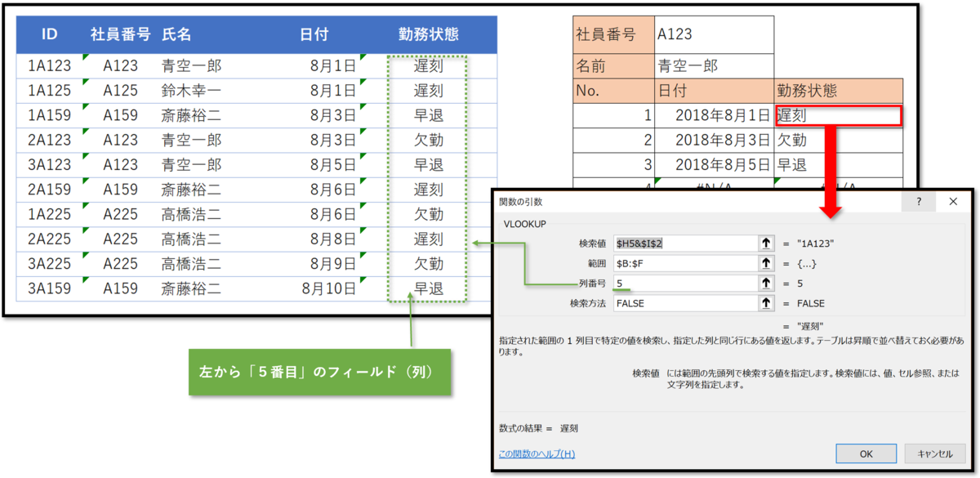Image resolution: width=980 pixels, height=478 pixels.
Task: Click the ID column header
Action: click(49, 34)
